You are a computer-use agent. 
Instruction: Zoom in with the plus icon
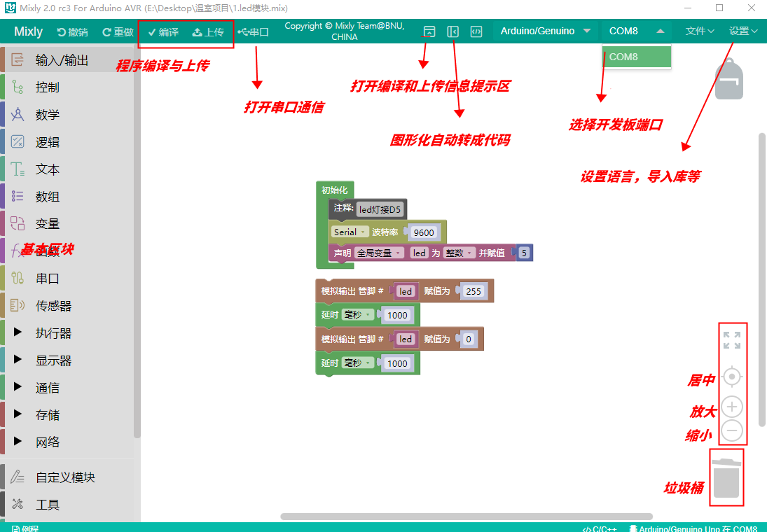(731, 407)
